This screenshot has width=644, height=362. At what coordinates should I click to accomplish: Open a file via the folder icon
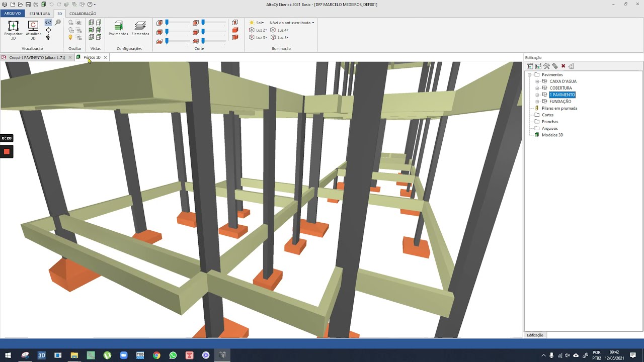tap(20, 4)
